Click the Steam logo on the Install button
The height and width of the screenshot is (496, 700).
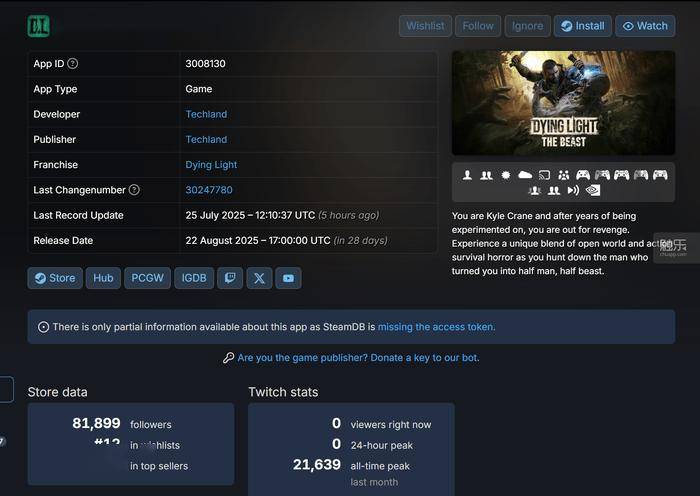tap(567, 26)
